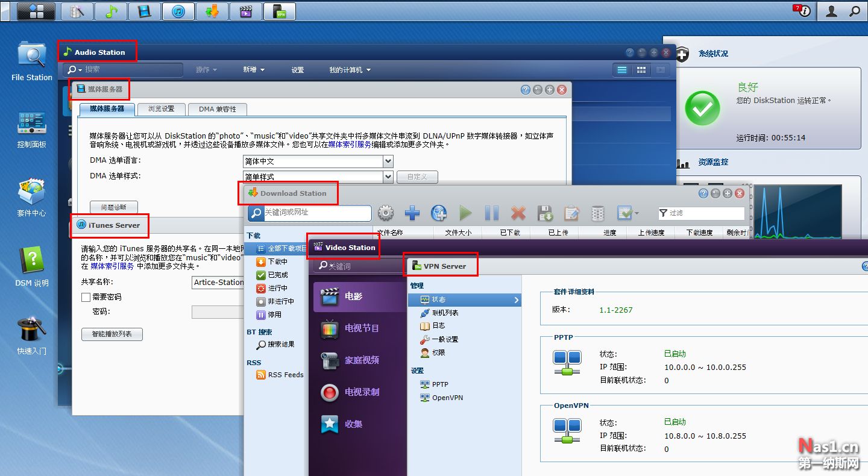Switch Audio Station to list view
Image resolution: width=868 pixels, height=476 pixels.
(622, 70)
